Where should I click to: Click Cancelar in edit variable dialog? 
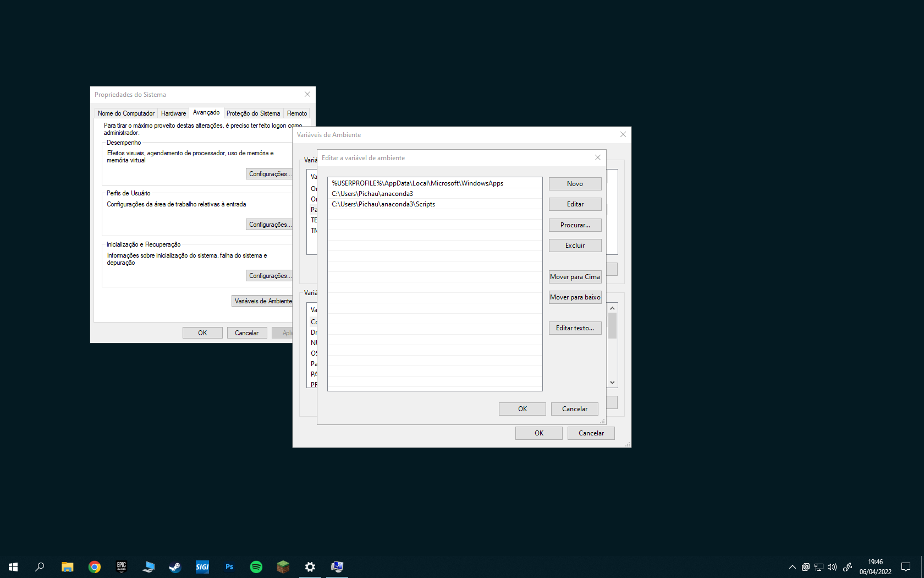tap(575, 409)
